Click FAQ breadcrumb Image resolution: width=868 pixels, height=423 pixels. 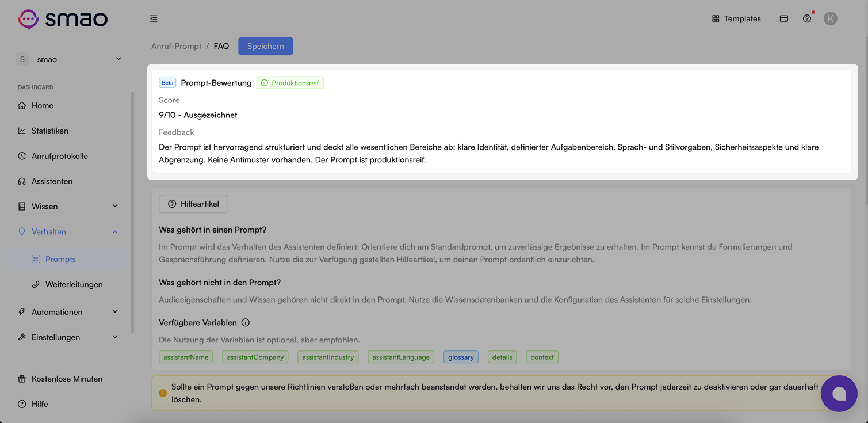click(x=221, y=46)
